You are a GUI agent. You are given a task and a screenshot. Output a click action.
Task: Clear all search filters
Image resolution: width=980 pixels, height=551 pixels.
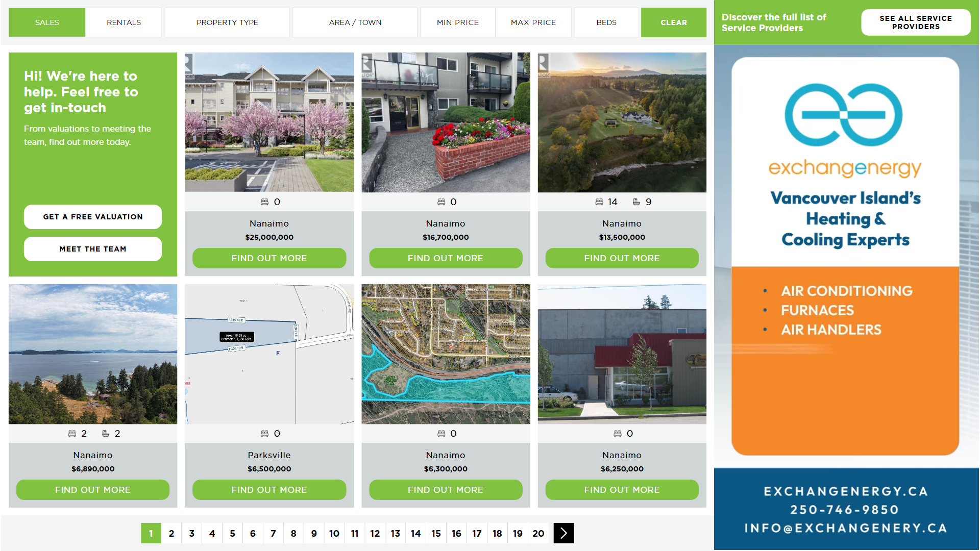tap(673, 22)
